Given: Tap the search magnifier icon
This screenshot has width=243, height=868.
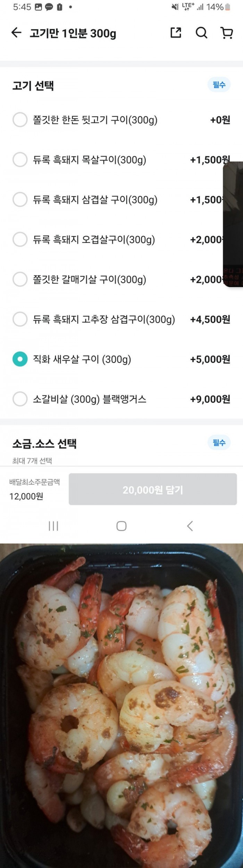Looking at the screenshot, I should coord(201,33).
